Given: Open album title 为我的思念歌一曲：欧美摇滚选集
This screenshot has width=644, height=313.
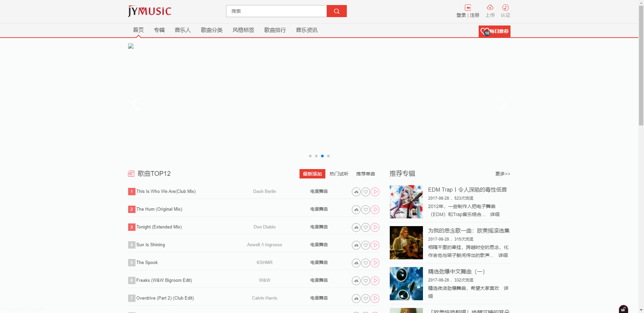Looking at the screenshot, I should click(x=469, y=231).
